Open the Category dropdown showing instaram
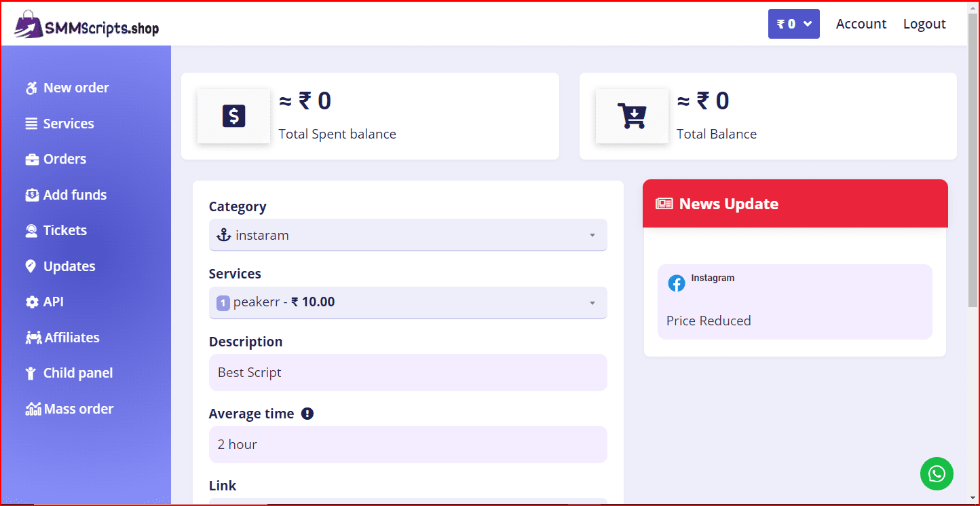This screenshot has width=980, height=506. 407,235
